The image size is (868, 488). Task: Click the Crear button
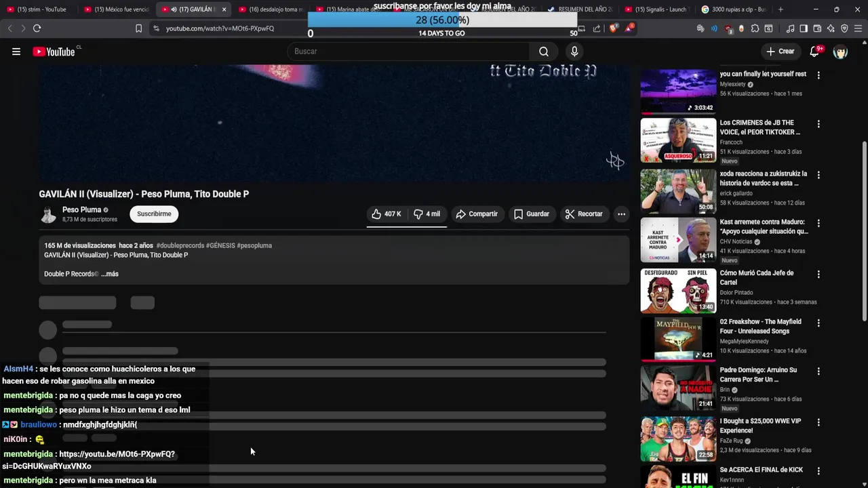point(780,52)
